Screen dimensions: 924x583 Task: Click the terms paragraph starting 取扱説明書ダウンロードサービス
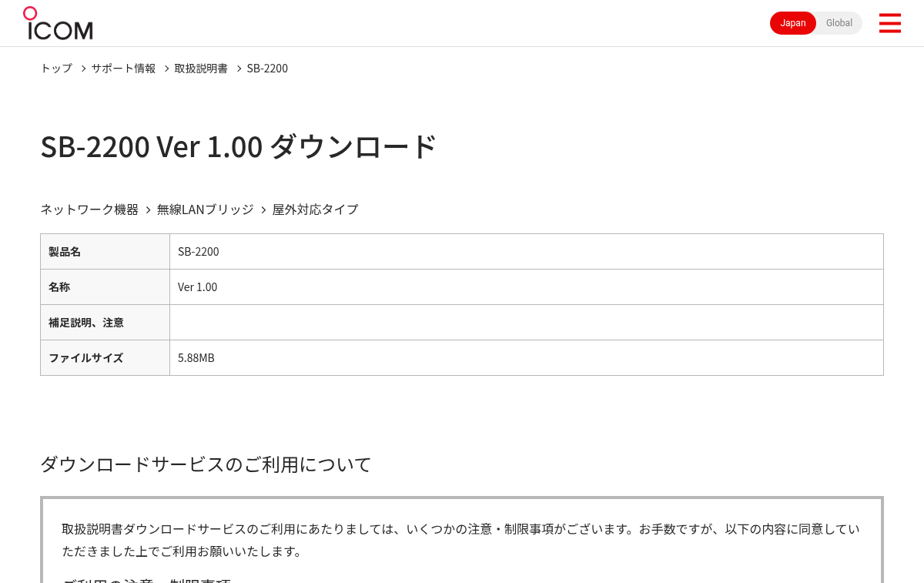click(460, 540)
